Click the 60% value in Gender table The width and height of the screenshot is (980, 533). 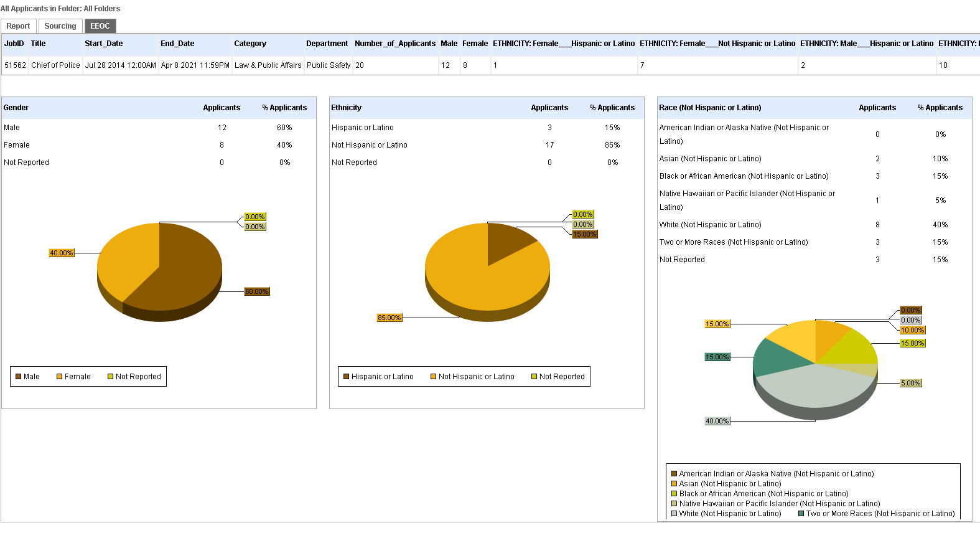pos(284,128)
